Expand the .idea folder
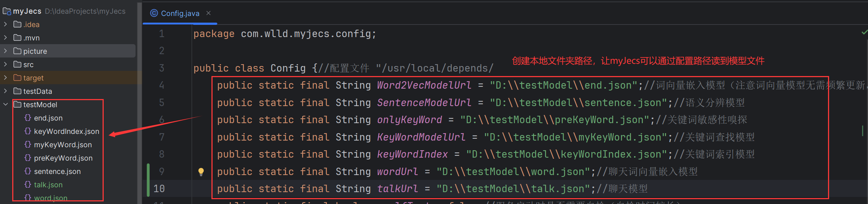This screenshot has width=868, height=204. tap(6, 24)
